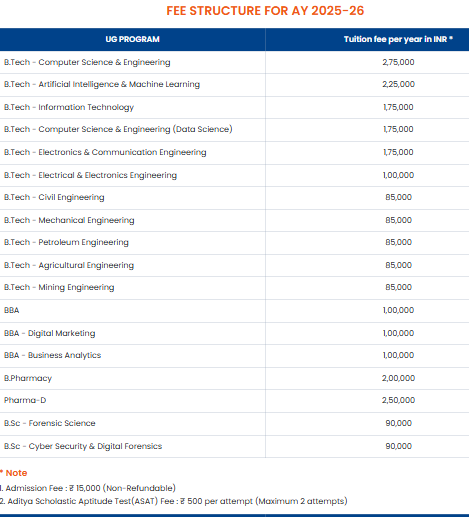Screen dimensions: 469x517
Task: Click B.Sc Cyber Security & Digital Forensics
Action: point(83,446)
